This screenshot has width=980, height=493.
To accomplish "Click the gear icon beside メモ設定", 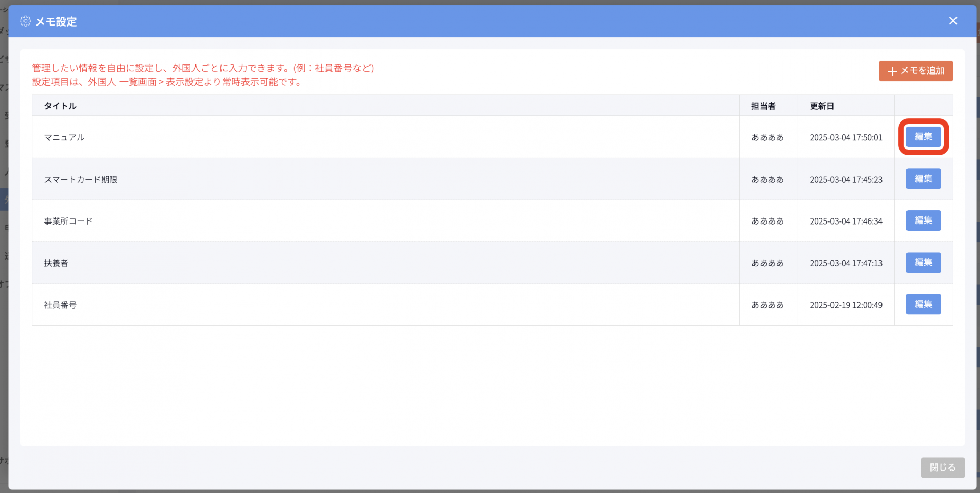I will coord(25,21).
